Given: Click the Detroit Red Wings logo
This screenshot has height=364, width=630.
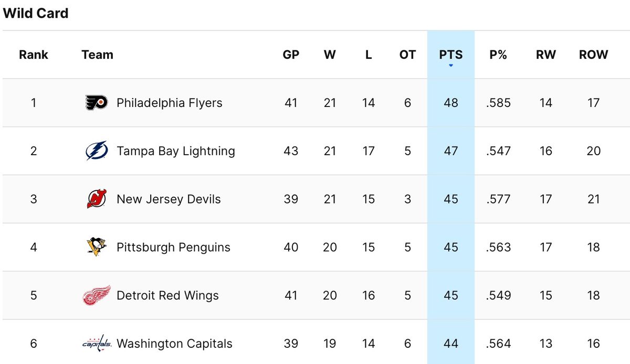Looking at the screenshot, I should coord(97,296).
